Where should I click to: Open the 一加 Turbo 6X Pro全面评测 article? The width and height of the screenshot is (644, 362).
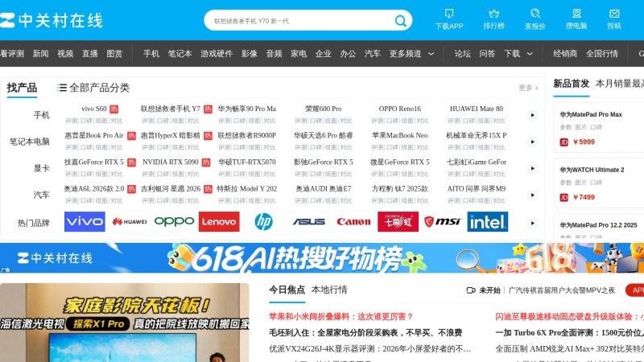click(x=569, y=332)
